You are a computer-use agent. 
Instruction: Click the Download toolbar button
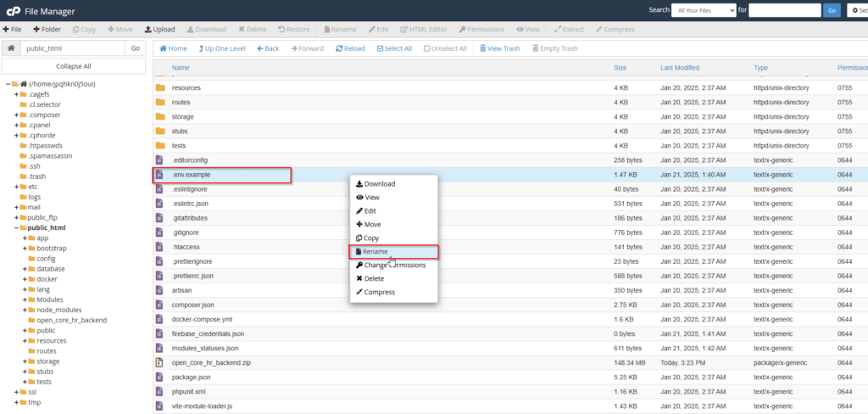pos(207,30)
